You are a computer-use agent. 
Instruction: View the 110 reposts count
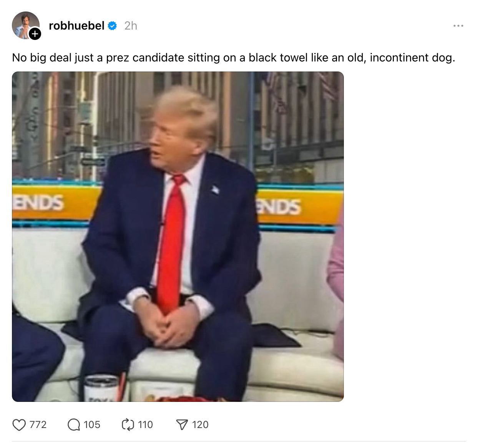click(146, 425)
